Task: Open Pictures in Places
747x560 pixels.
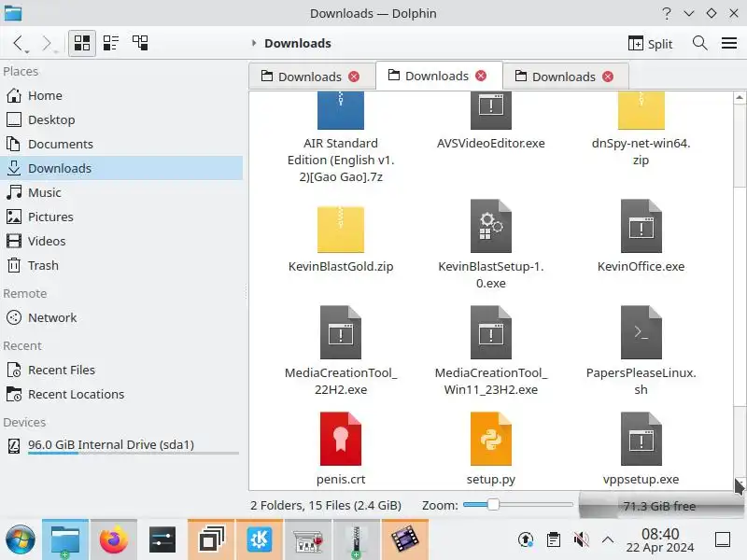Action: click(121, 217)
